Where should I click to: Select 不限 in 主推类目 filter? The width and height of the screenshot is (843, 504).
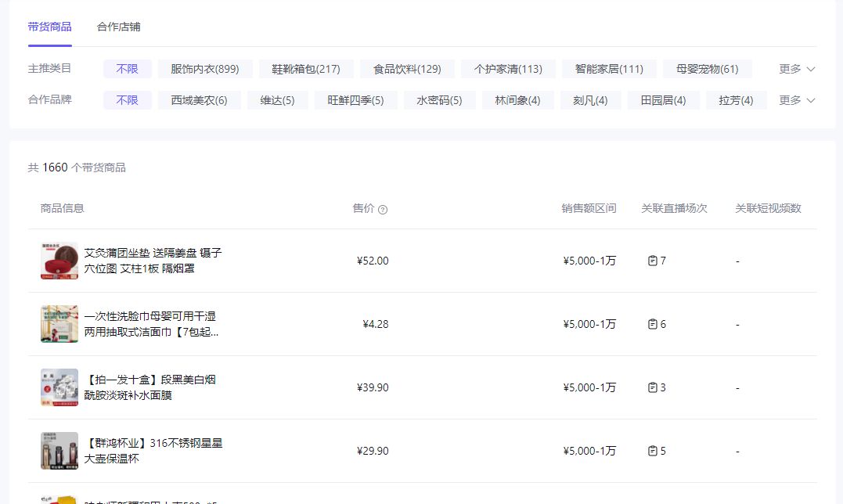click(x=128, y=69)
